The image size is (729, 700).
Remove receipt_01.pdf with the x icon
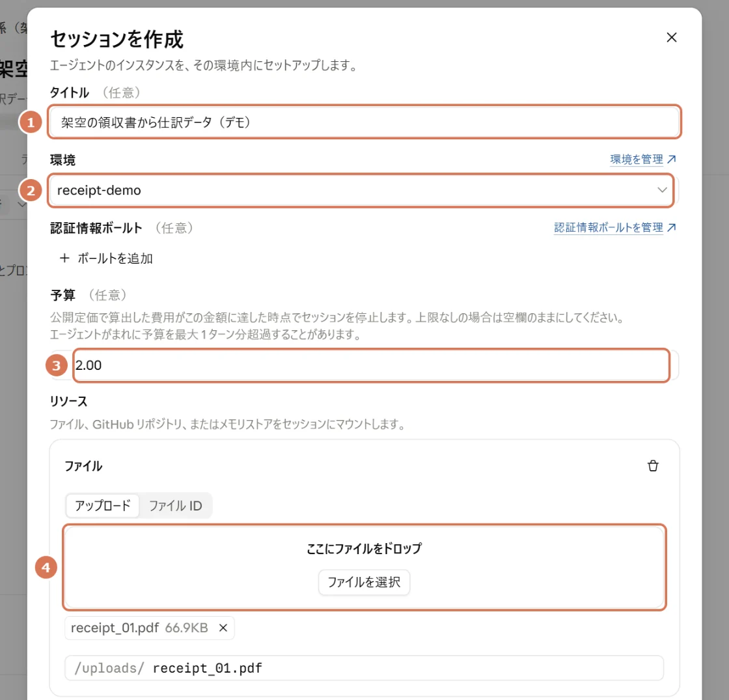tap(223, 628)
